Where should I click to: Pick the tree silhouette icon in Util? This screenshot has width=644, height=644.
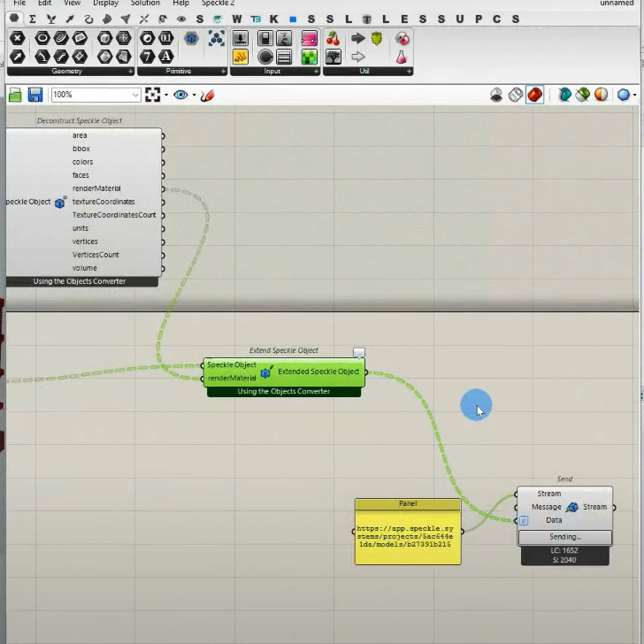[x=333, y=57]
